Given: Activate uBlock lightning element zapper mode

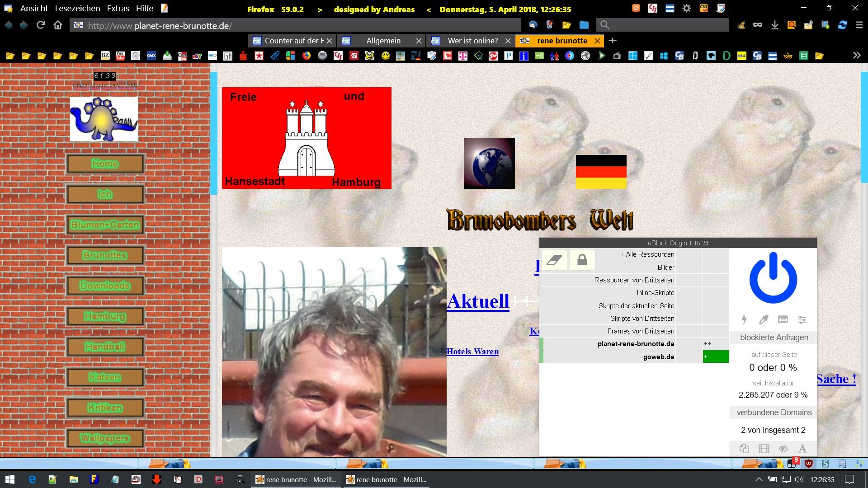Looking at the screenshot, I should click(744, 320).
